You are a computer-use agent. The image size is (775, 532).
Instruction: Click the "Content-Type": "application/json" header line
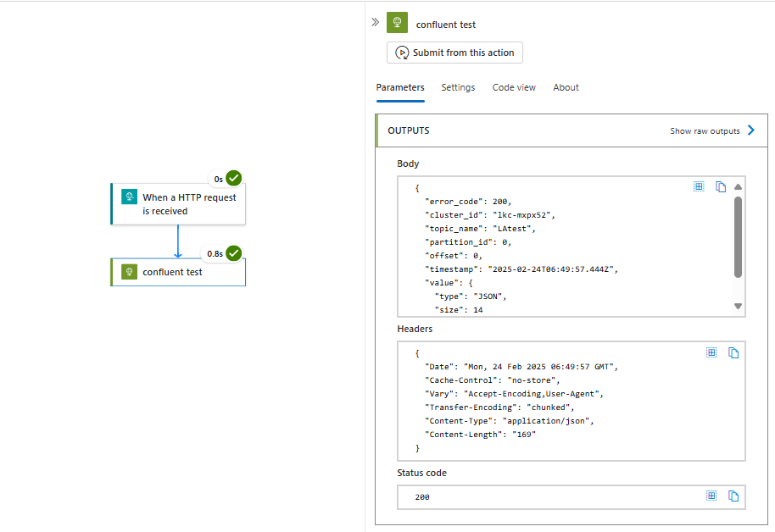point(509,421)
